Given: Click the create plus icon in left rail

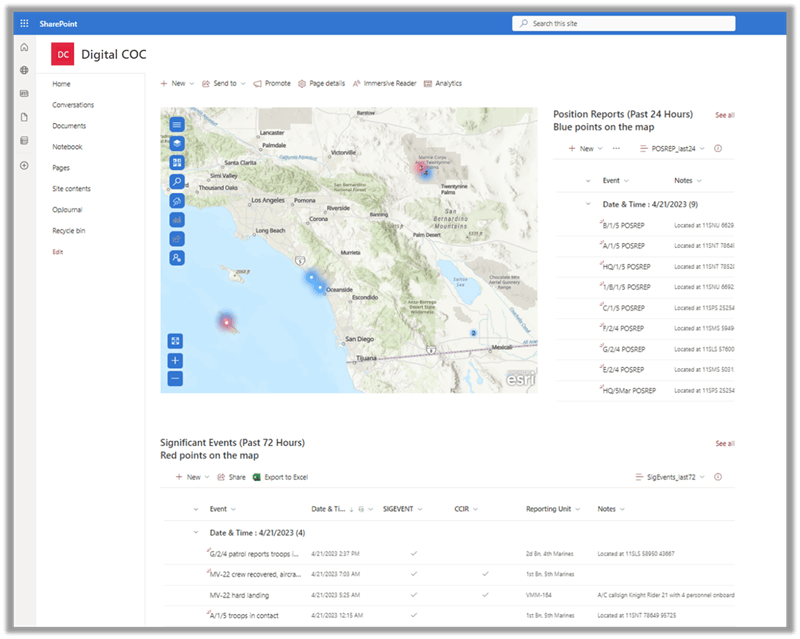Looking at the screenshot, I should [x=24, y=165].
